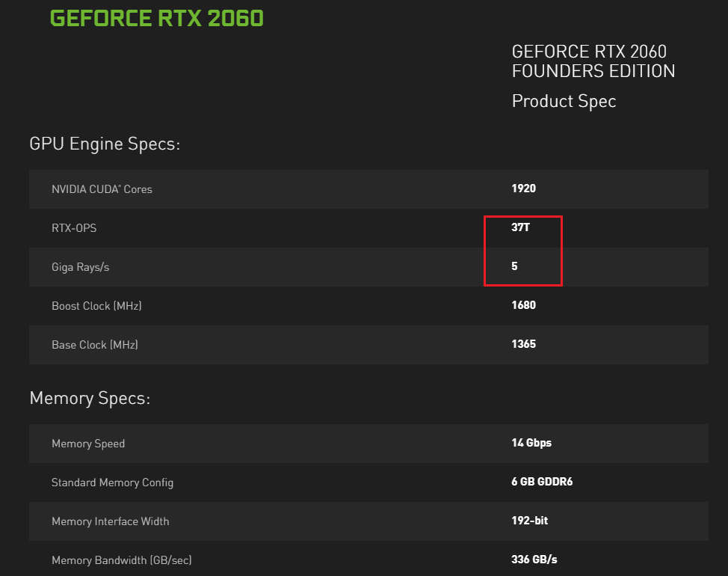Select the 14 Gbps memory speed value
The height and width of the screenshot is (576, 728).
(531, 443)
